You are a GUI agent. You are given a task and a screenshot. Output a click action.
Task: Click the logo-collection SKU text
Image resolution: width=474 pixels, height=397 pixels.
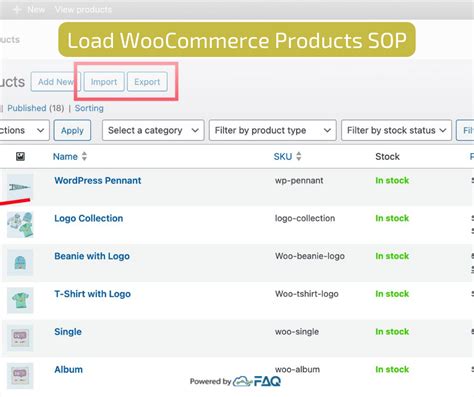(x=305, y=218)
